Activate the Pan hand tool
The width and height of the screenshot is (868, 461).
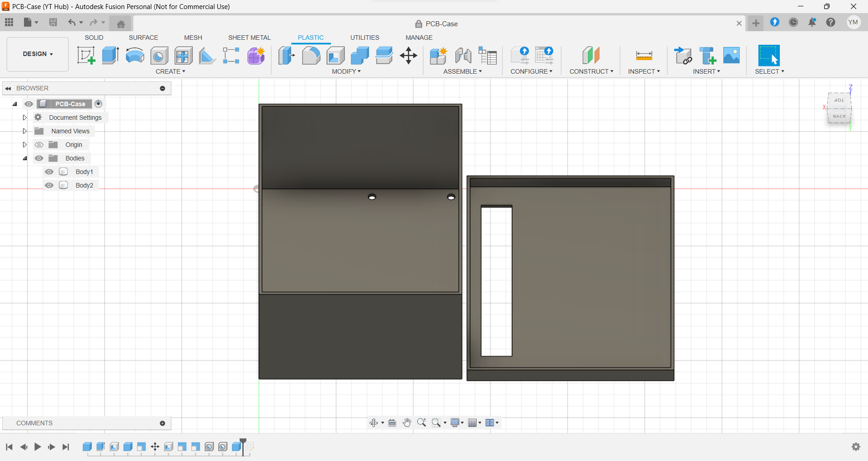[407, 423]
